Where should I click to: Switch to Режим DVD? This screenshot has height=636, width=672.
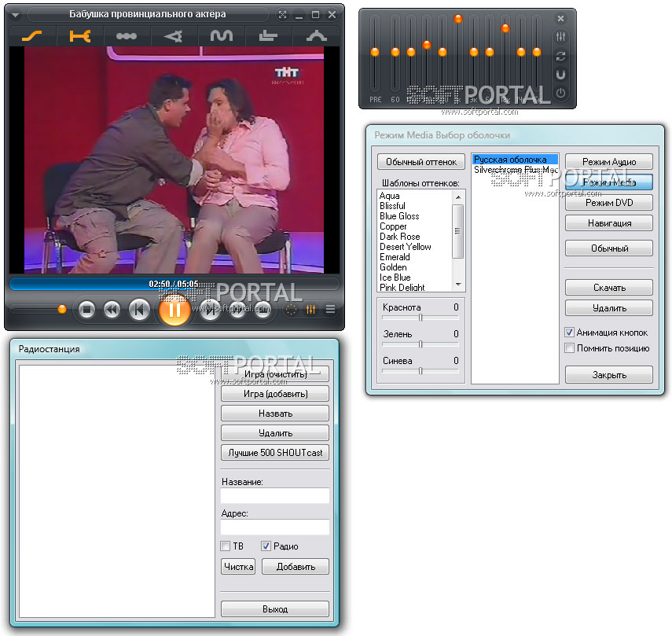(x=609, y=202)
